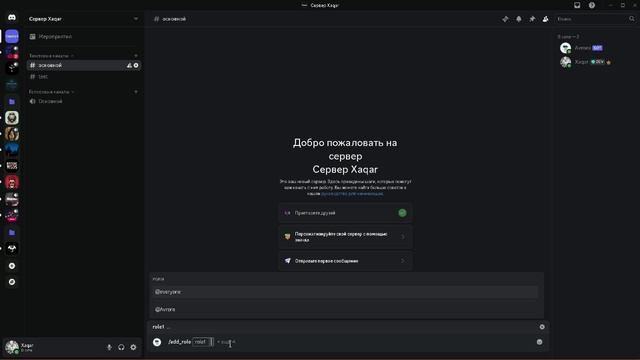Image resolution: width=640 pixels, height=360 pixels.
Task: Open Xaqar user avatar in bottom panel
Action: coord(12,347)
